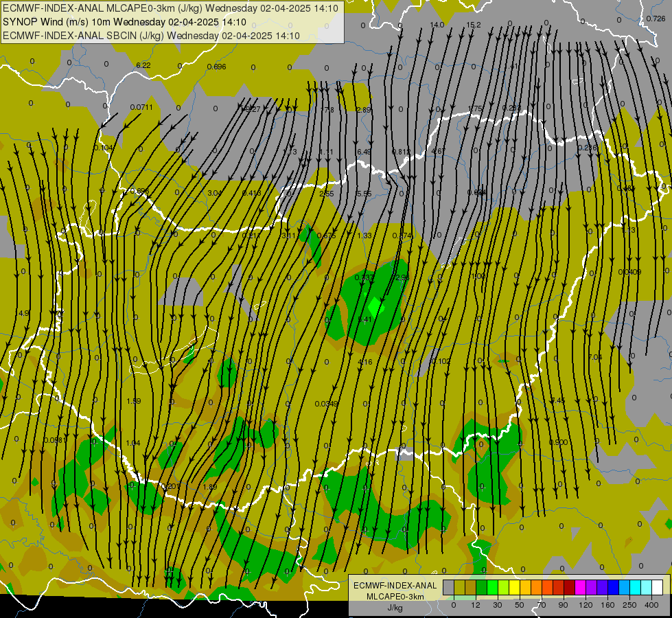Click the light green core of the MLCAPE maximum
Image resolution: width=672 pixels, height=618 pixels.
tap(376, 307)
